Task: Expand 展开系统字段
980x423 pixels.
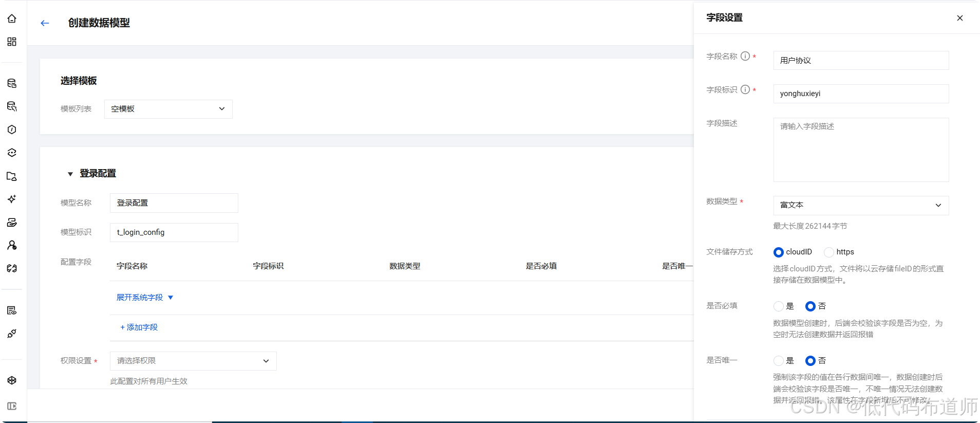Action: click(145, 298)
